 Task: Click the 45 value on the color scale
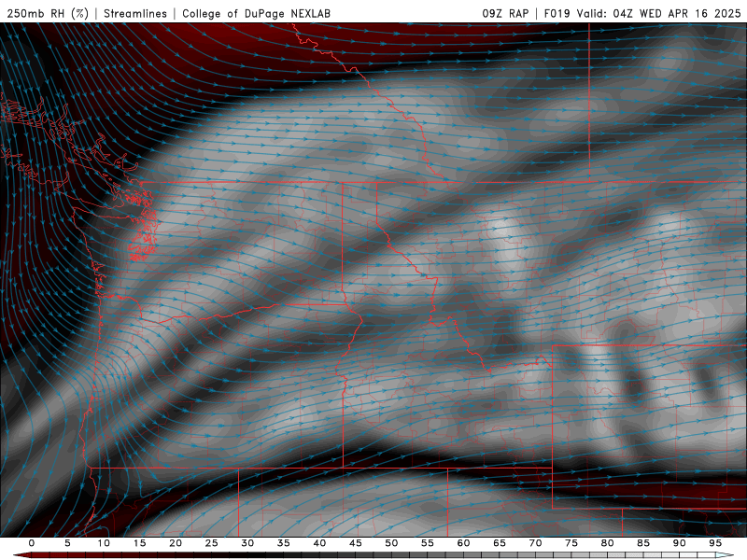click(x=356, y=543)
